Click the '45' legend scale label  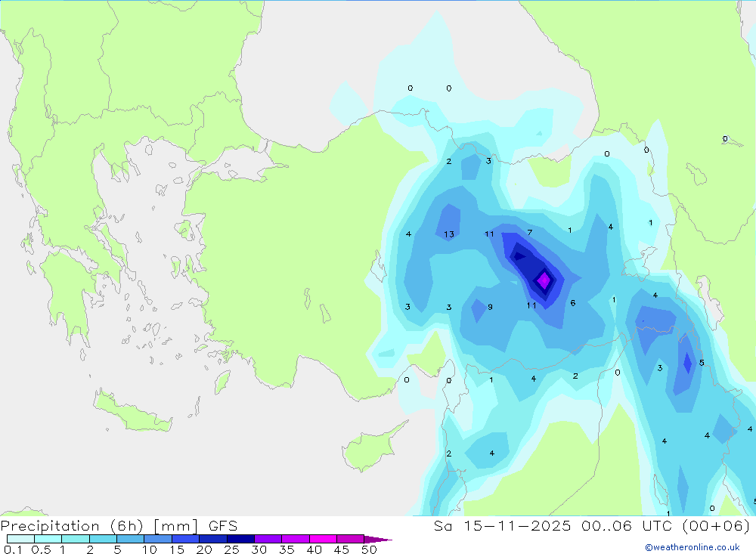point(342,549)
